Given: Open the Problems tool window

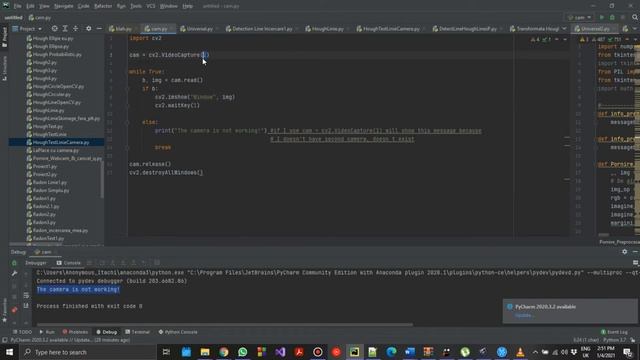Looking at the screenshot, I should point(75,332).
